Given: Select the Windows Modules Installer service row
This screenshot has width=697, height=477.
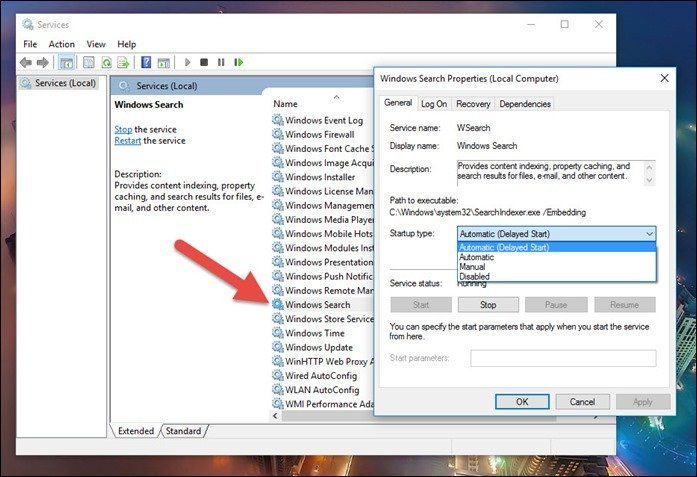Looking at the screenshot, I should (323, 248).
